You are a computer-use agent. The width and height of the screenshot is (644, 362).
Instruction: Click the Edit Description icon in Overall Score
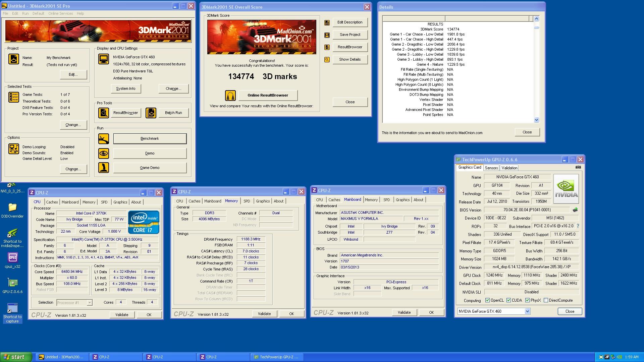coord(327,23)
